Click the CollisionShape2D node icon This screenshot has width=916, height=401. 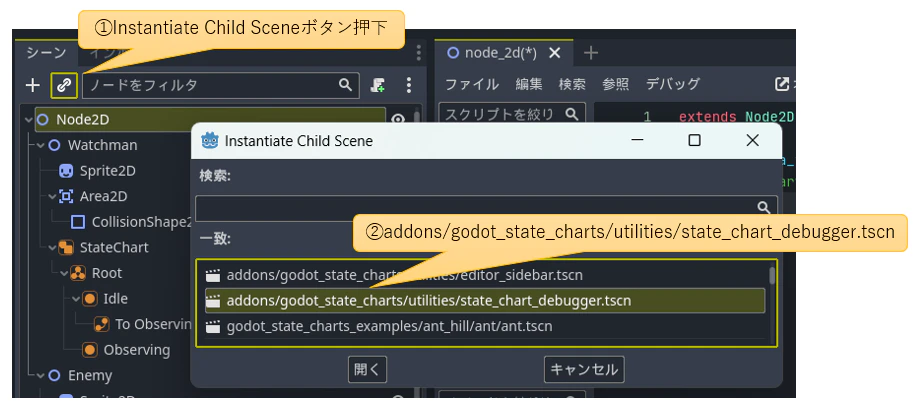click(x=78, y=222)
